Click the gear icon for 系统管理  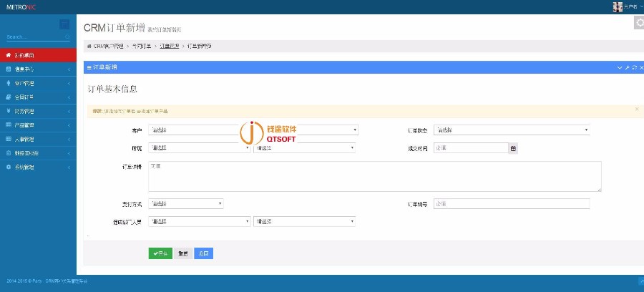9,167
